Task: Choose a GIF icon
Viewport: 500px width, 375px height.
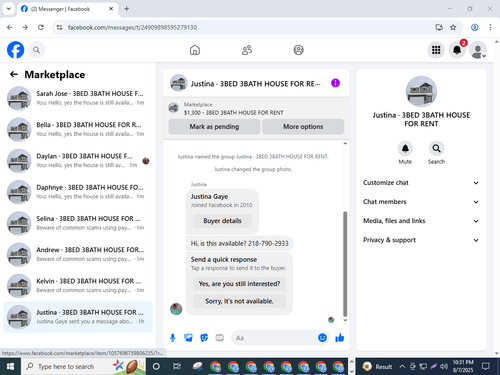Action: (219, 338)
